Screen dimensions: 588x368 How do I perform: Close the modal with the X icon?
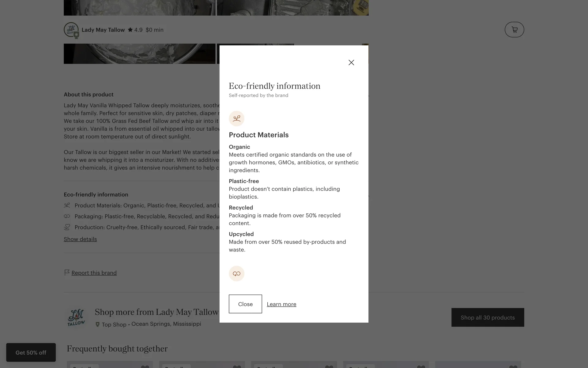[351, 63]
